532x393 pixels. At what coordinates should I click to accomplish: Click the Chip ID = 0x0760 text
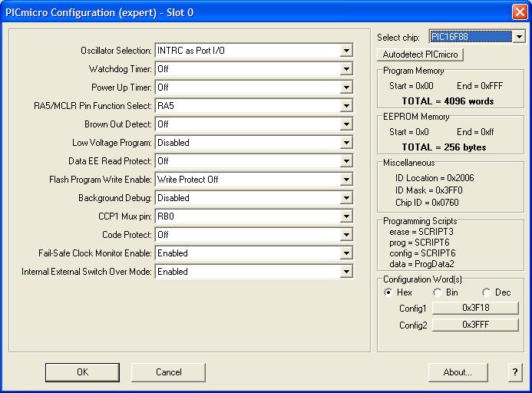(427, 203)
